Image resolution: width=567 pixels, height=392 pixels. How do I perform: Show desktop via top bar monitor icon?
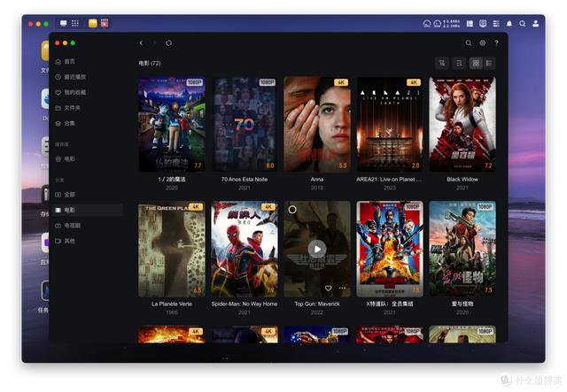click(x=64, y=24)
